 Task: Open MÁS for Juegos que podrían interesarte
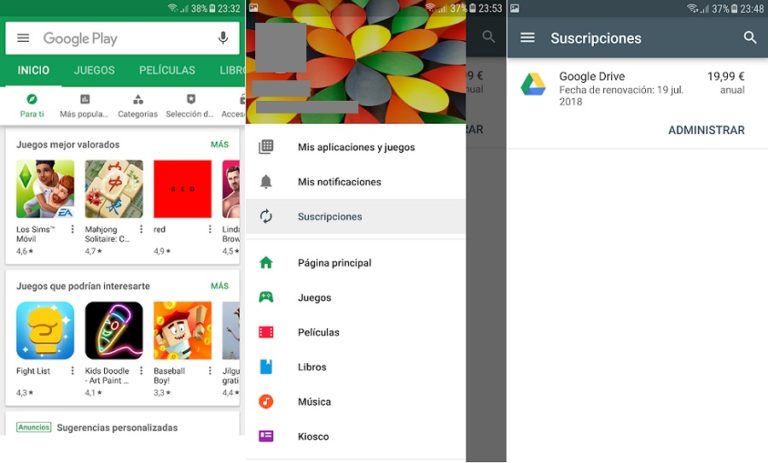click(x=219, y=286)
